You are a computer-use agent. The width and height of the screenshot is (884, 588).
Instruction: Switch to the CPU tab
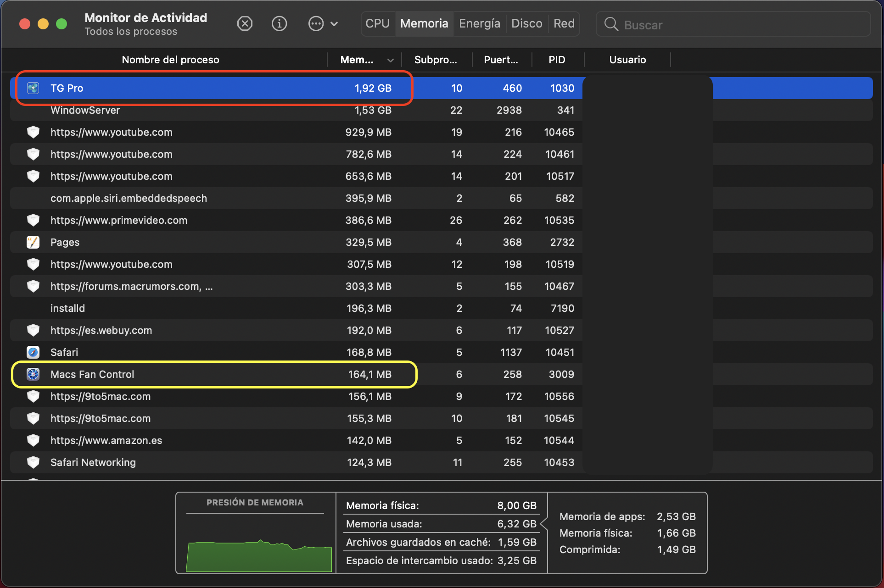(x=377, y=23)
